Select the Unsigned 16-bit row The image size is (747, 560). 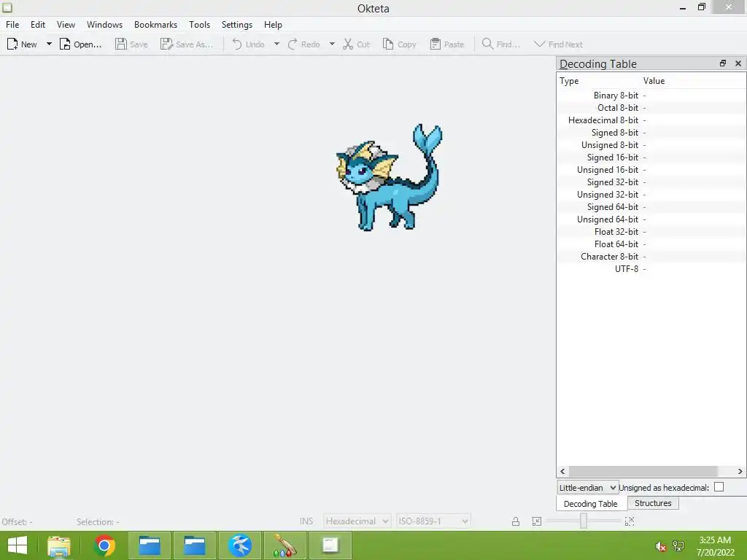651,169
